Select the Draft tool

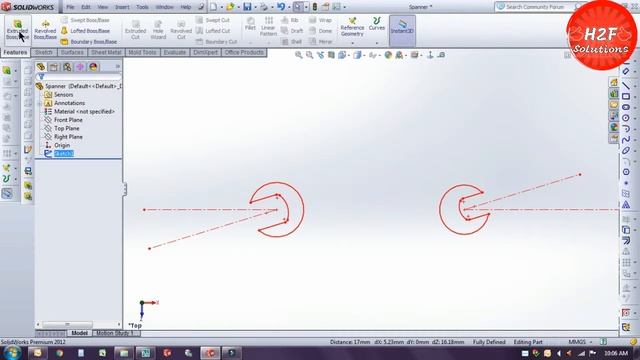pyautogui.click(x=292, y=31)
